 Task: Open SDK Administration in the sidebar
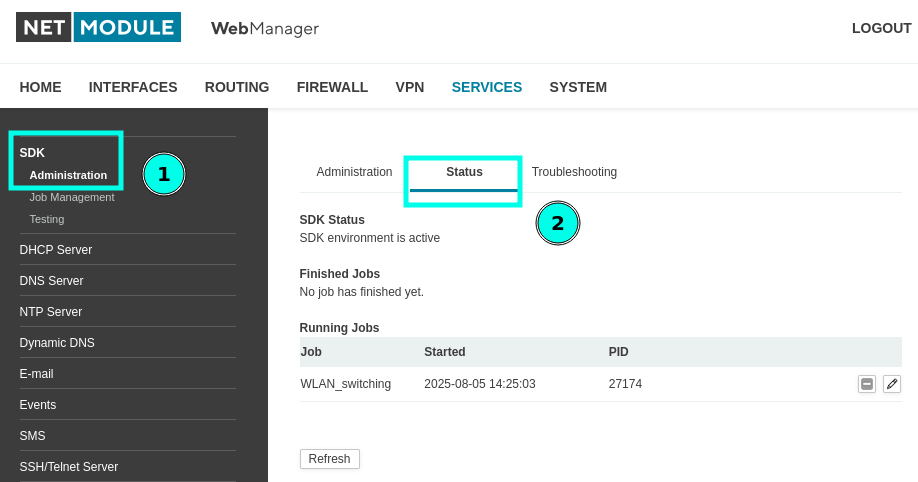[68, 175]
